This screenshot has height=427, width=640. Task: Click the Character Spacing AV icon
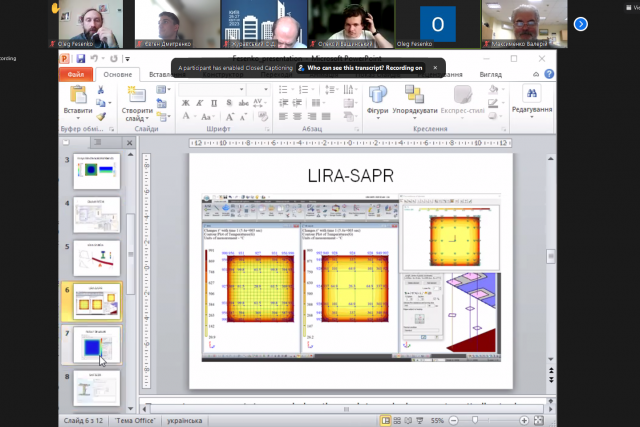[x=259, y=103]
